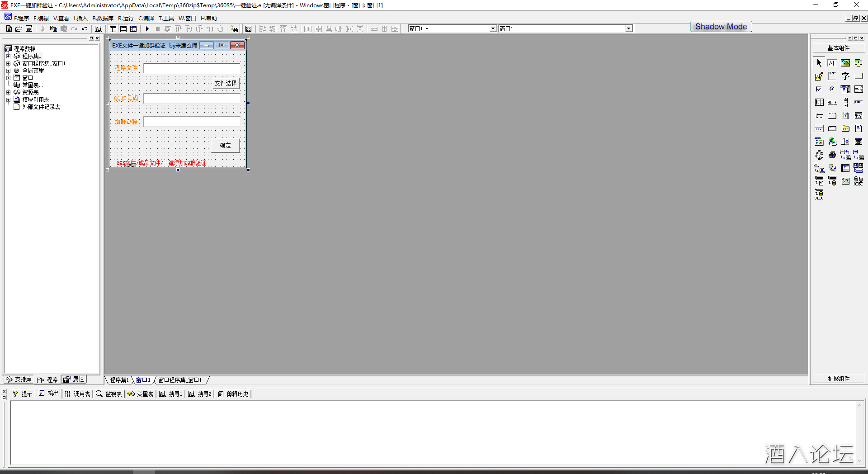Select the picture box component in palette
The image size is (868, 474).
(x=845, y=63)
